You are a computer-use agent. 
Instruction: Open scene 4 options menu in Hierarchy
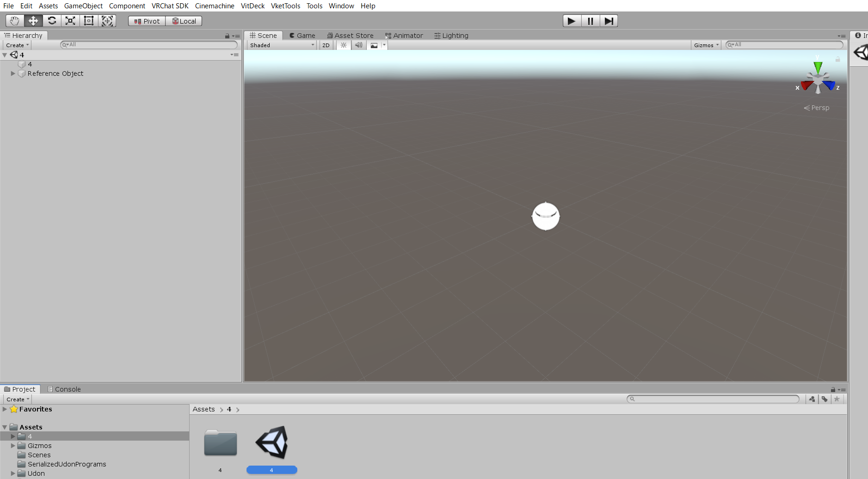coord(235,55)
